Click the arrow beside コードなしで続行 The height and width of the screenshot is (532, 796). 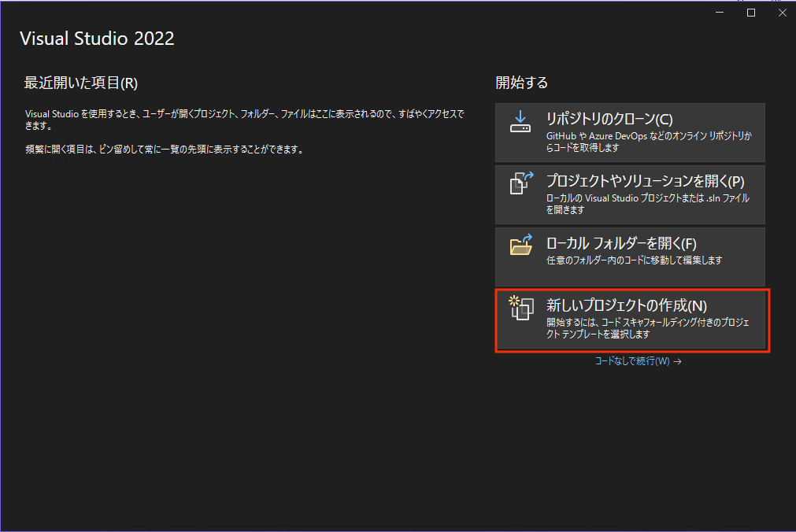677,362
